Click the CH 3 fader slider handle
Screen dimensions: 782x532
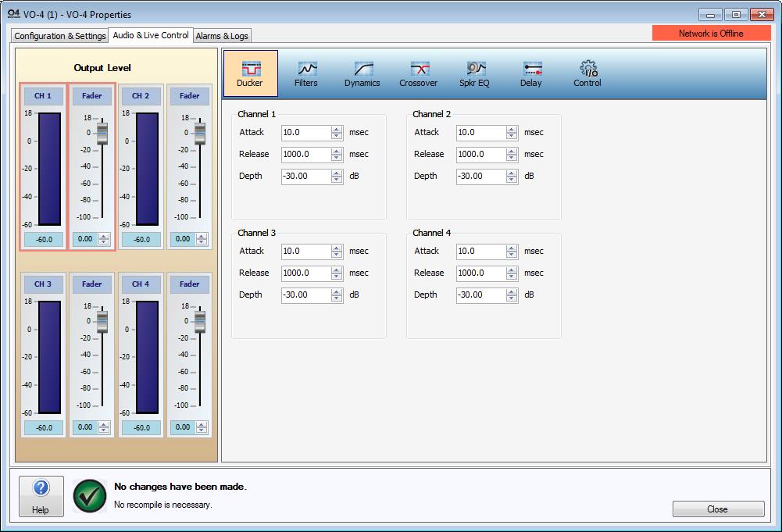tap(102, 322)
